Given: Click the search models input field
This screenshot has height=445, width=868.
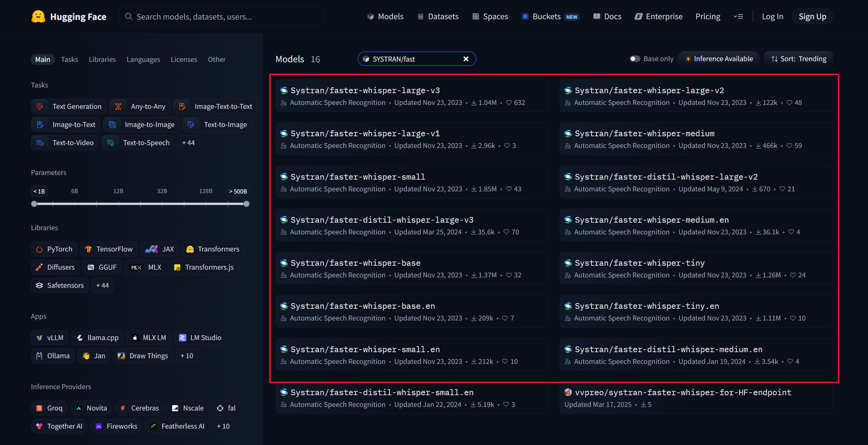Looking at the screenshot, I should pos(222,16).
